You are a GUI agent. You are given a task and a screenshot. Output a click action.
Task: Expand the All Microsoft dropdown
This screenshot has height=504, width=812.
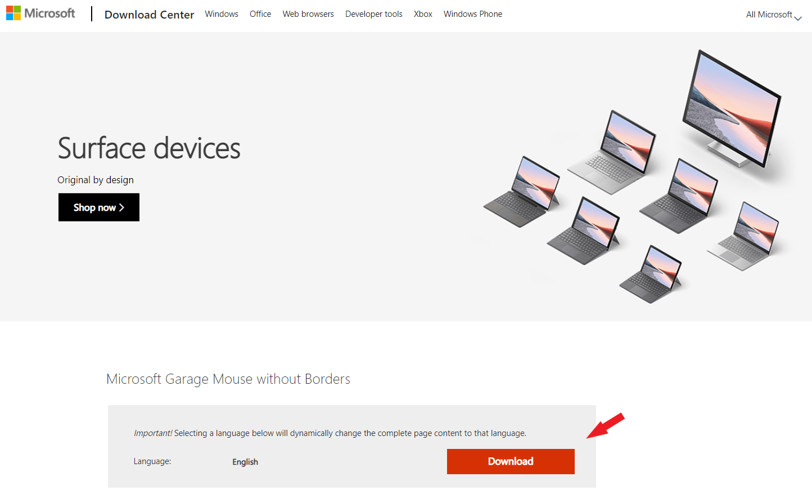pos(774,15)
